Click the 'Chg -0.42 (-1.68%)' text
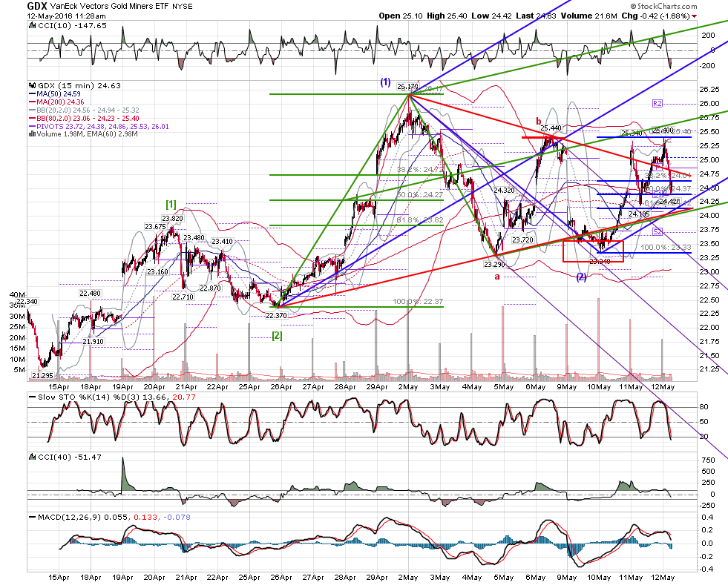Image resolution: width=728 pixels, height=588 pixels. click(x=655, y=16)
